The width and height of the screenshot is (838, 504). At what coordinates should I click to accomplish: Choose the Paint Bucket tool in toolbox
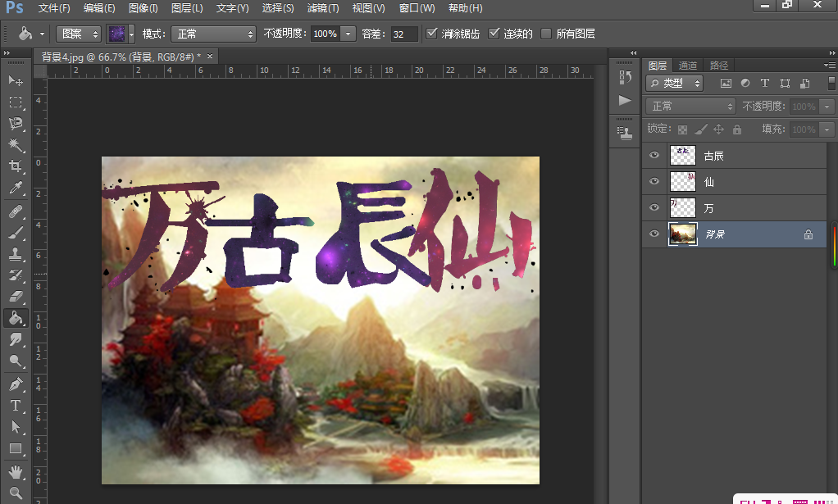point(16,318)
